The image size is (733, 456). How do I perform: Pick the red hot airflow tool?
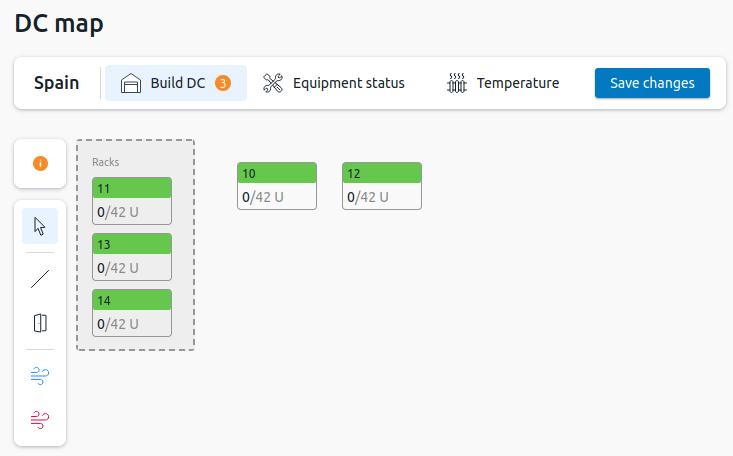click(x=40, y=419)
